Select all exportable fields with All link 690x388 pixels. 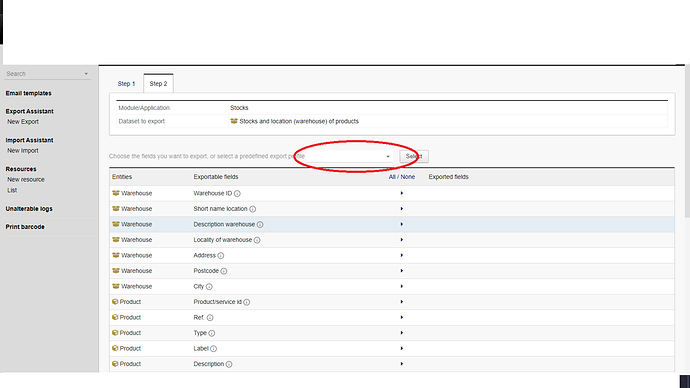tap(392, 177)
